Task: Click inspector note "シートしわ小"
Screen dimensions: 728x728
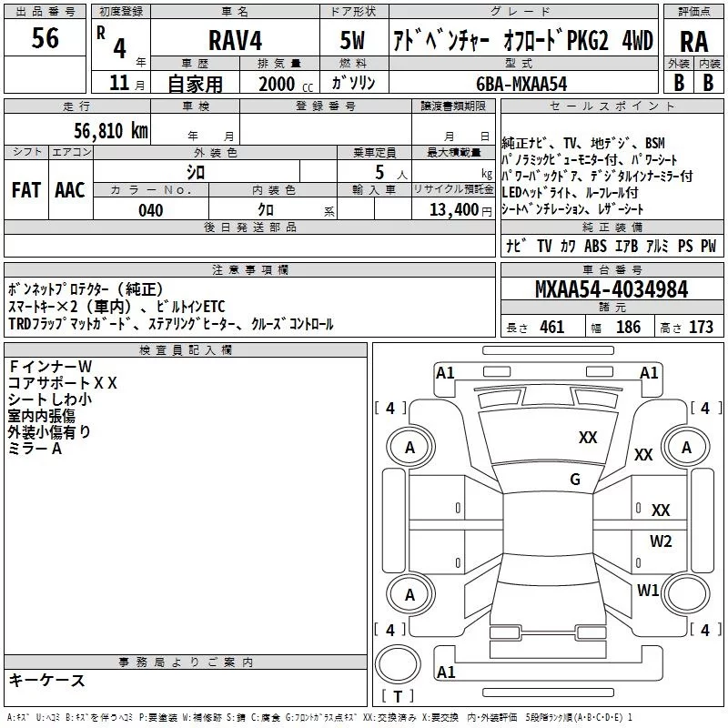Action: [50, 399]
